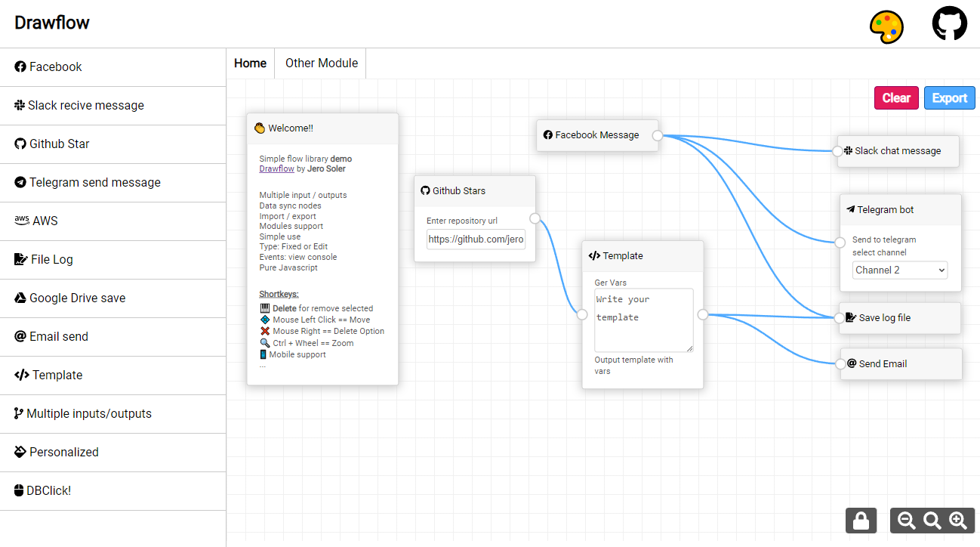Image resolution: width=980 pixels, height=547 pixels.
Task: Click the red Clear button
Action: coord(896,97)
